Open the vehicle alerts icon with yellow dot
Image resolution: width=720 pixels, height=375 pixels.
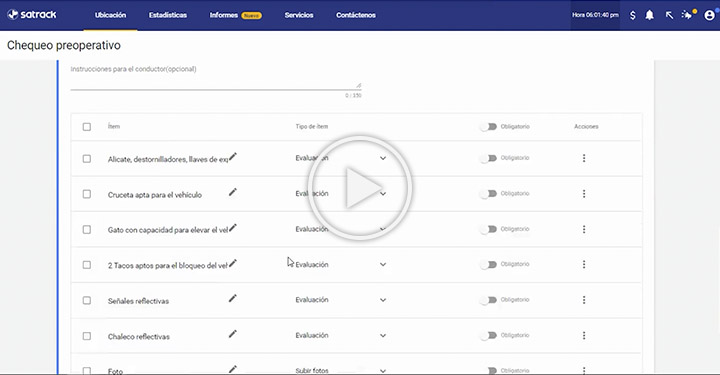[x=688, y=15]
